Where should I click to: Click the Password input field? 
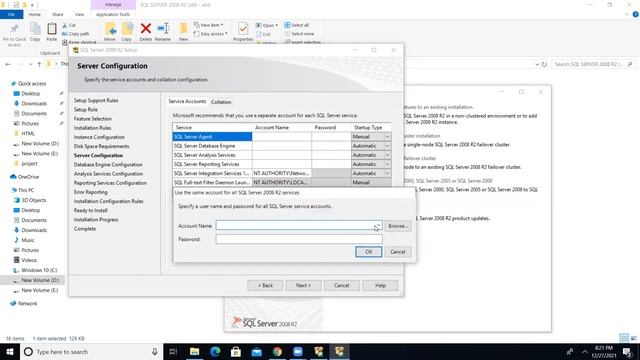pos(299,239)
